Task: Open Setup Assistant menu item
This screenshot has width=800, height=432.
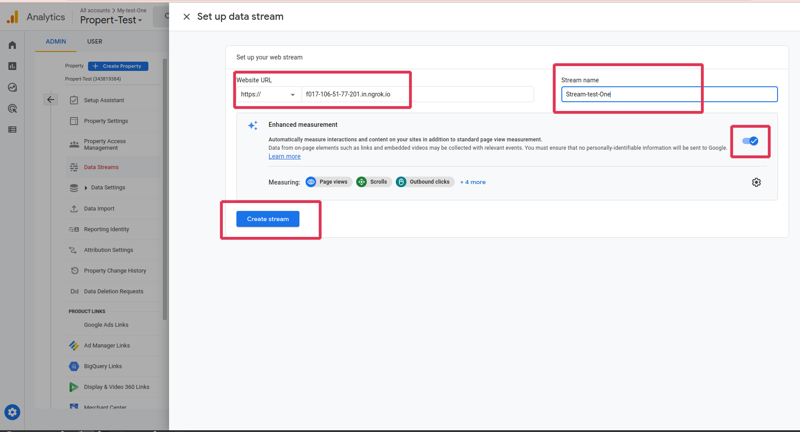Action: pyautogui.click(x=104, y=100)
